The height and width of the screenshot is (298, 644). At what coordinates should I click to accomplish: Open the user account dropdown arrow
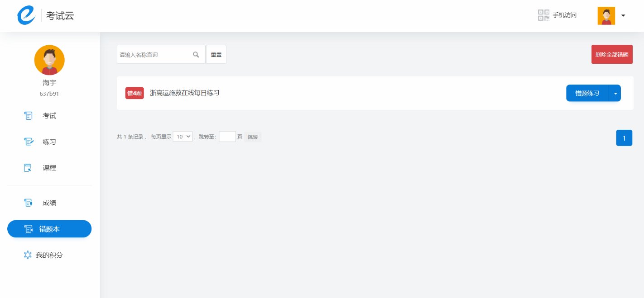click(x=623, y=16)
